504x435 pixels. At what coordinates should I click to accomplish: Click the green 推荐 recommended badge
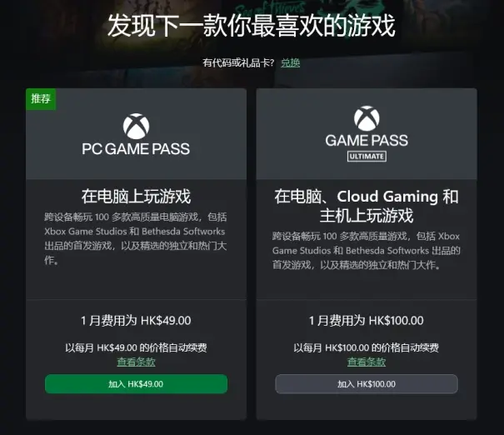coord(41,99)
